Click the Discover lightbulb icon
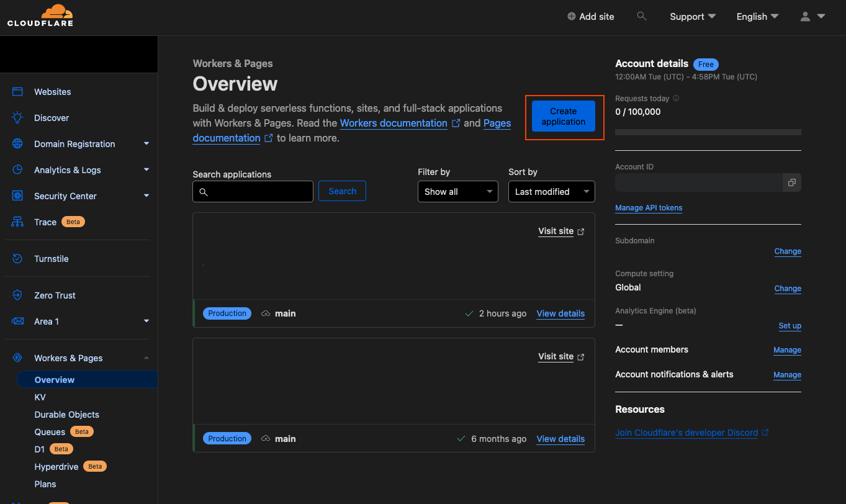Image resolution: width=846 pixels, height=504 pixels. 17,118
